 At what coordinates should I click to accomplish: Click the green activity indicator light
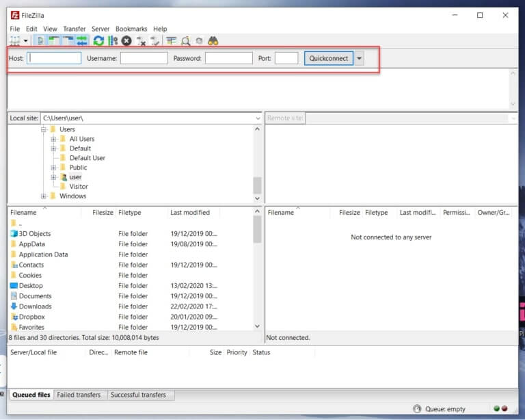tap(496, 408)
